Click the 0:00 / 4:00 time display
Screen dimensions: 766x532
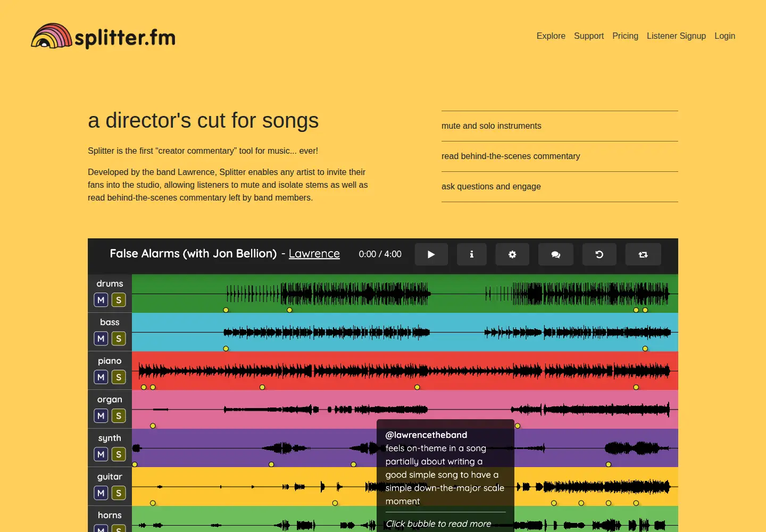[380, 254]
